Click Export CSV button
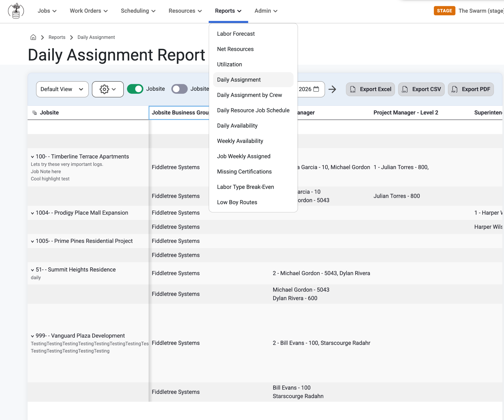504x420 pixels. pyautogui.click(x=421, y=89)
